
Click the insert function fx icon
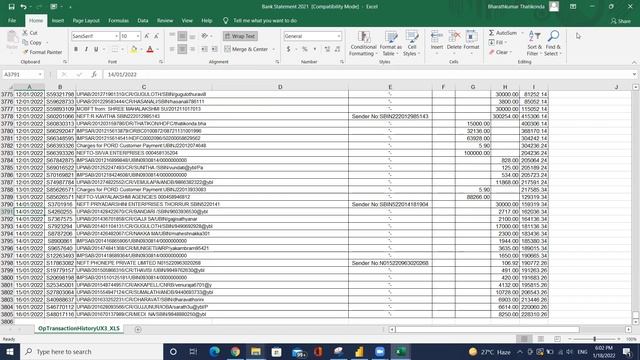pyautogui.click(x=94, y=74)
